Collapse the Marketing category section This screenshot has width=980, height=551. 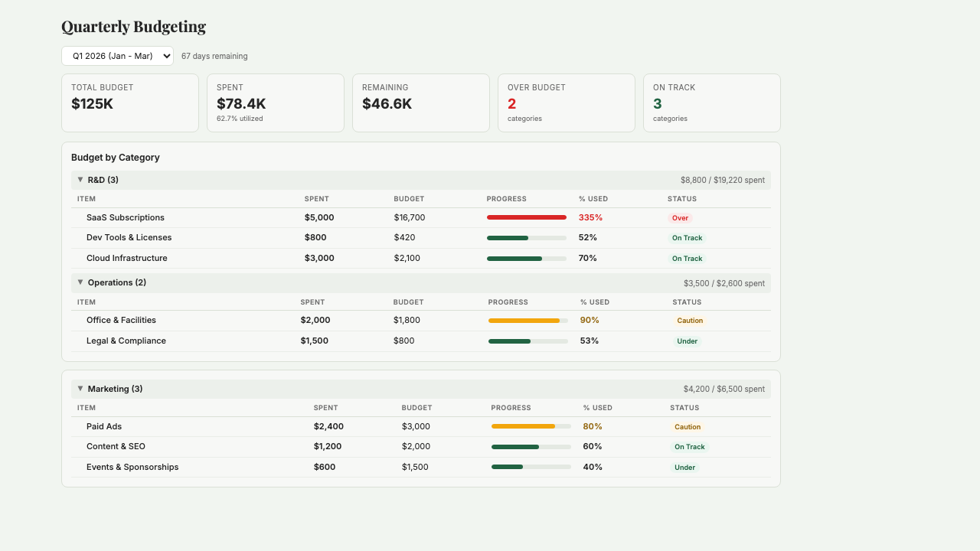pyautogui.click(x=80, y=388)
